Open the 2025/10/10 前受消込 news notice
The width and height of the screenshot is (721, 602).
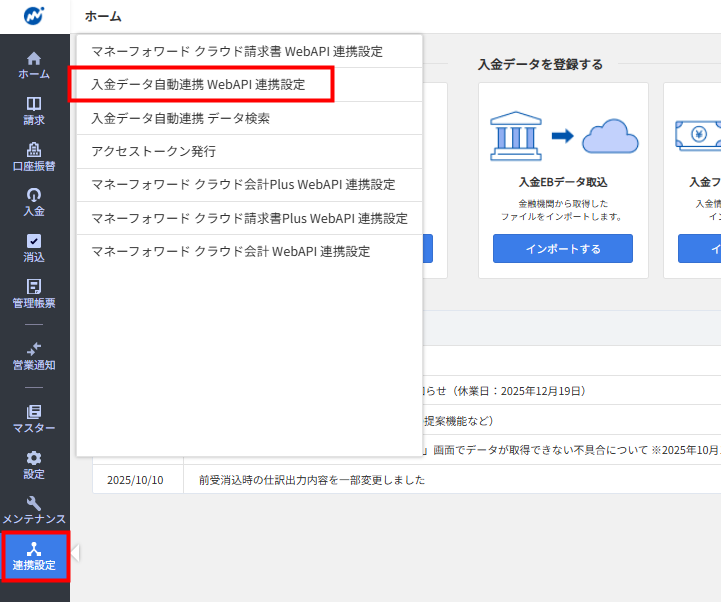coord(311,480)
